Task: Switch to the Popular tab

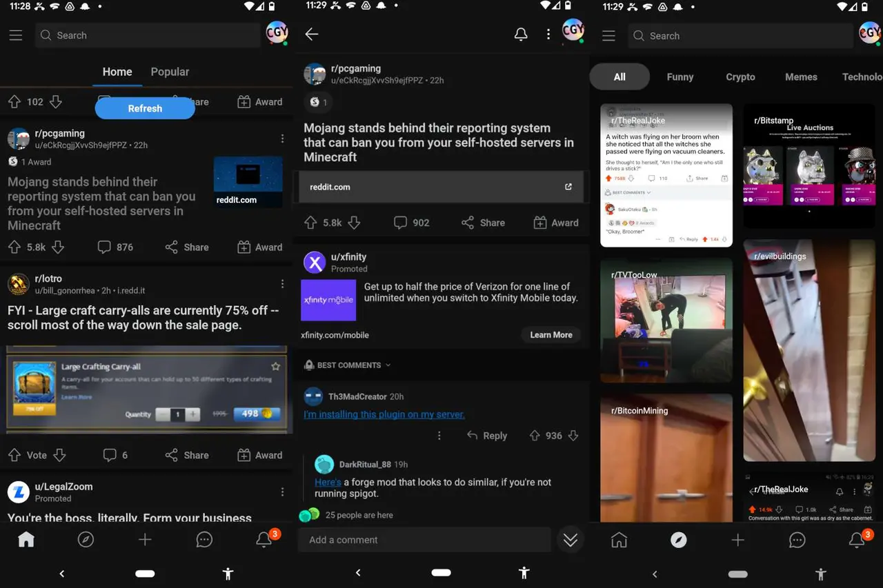Action: [x=170, y=72]
